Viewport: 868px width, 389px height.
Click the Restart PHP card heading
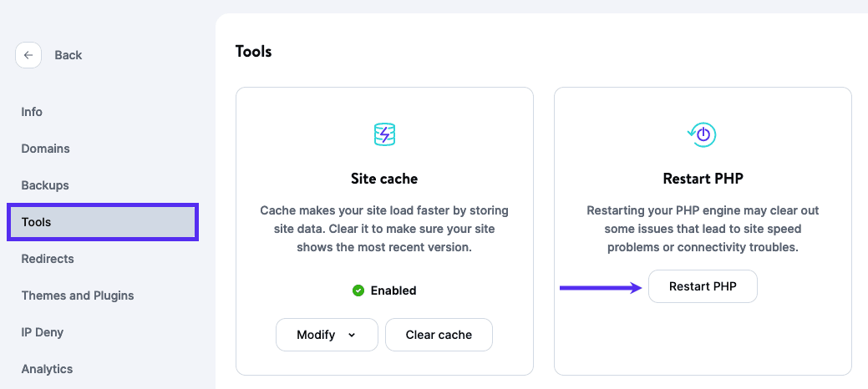pos(703,179)
